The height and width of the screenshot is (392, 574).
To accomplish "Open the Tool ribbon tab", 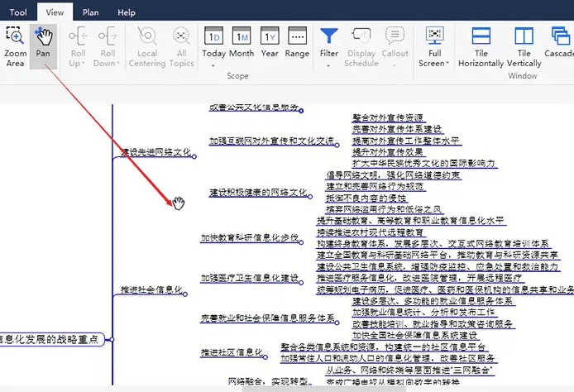I will click(x=18, y=12).
